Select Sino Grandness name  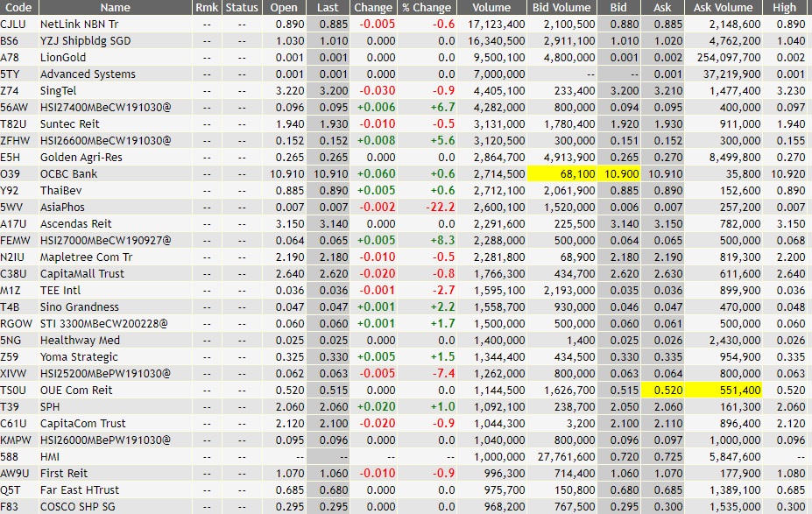tap(80, 307)
